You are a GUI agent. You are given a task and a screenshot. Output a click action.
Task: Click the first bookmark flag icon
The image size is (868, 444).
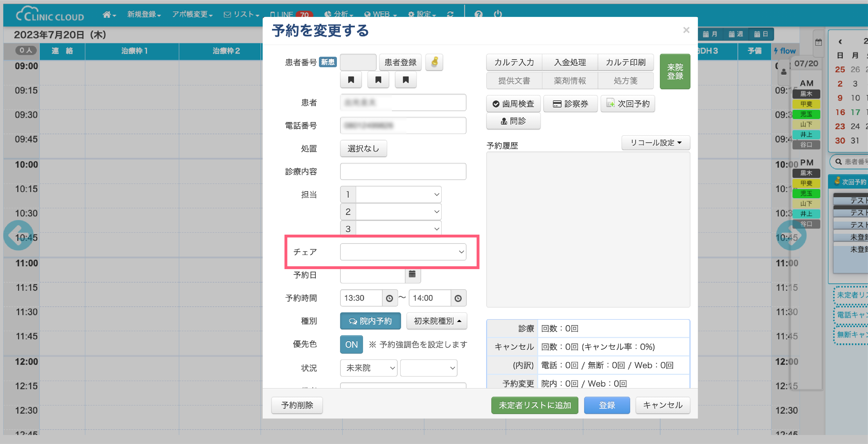[351, 80]
